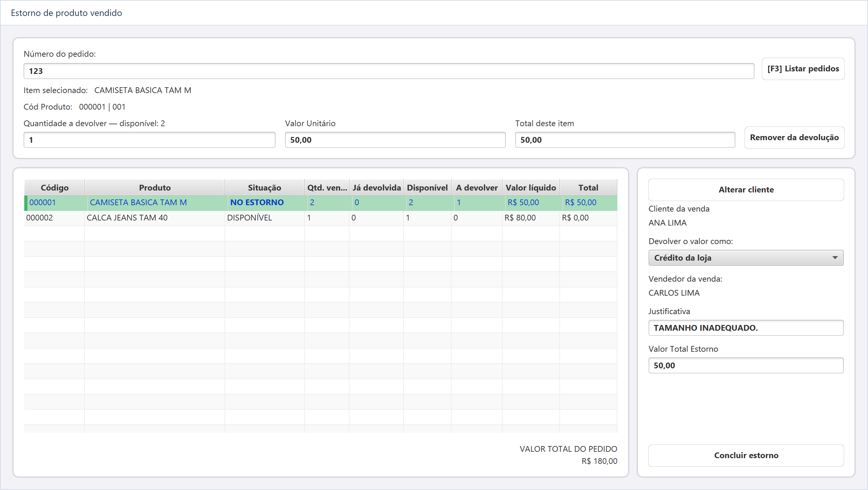The height and width of the screenshot is (490, 868).
Task: Click the Valor Unitário field
Action: point(395,140)
